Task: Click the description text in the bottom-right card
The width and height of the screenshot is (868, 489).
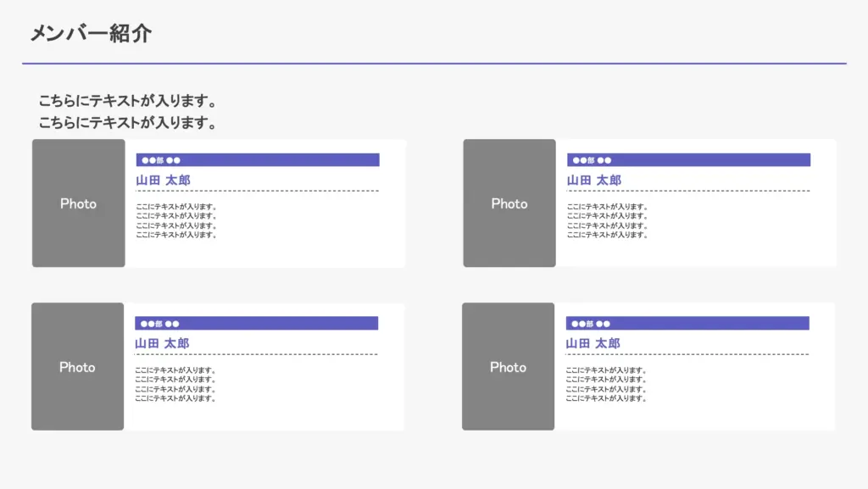Action: [607, 384]
